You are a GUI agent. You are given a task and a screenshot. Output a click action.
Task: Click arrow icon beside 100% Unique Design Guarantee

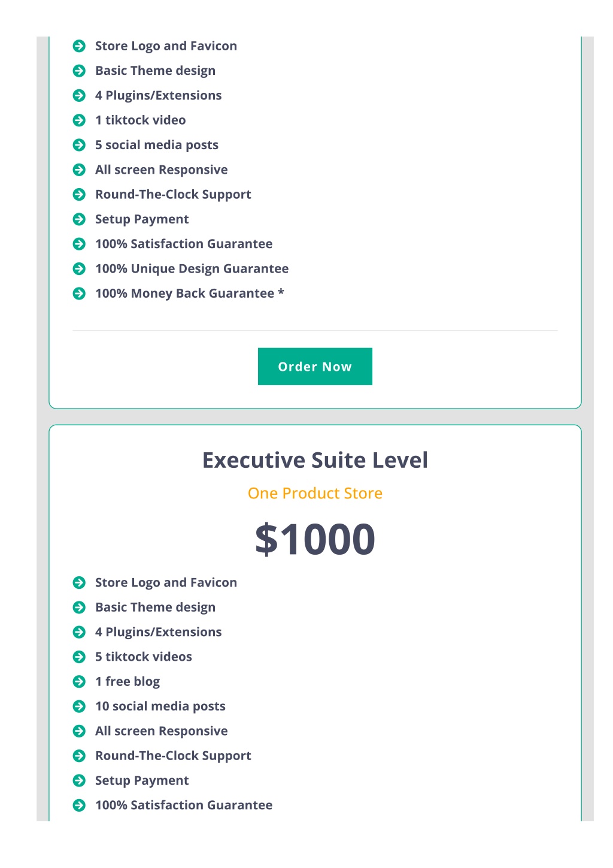pos(79,269)
